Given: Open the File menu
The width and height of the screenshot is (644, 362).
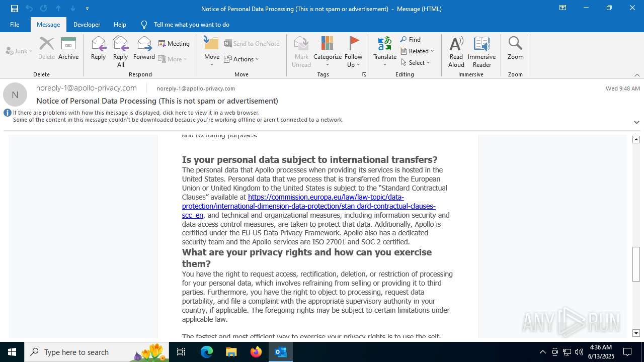Looking at the screenshot, I should 15,25.
